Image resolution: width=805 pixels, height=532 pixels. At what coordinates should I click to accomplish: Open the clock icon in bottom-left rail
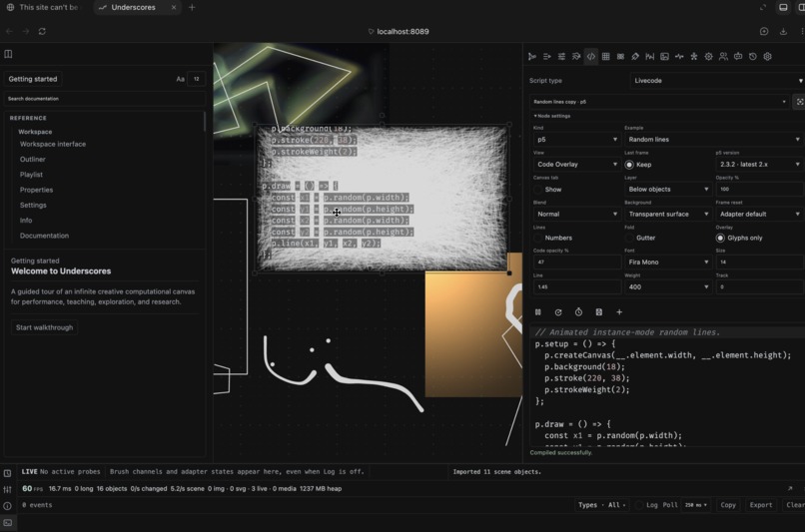point(7,473)
